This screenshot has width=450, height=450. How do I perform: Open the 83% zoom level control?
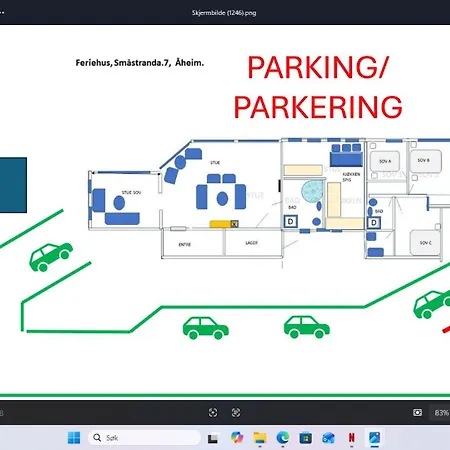click(x=441, y=413)
